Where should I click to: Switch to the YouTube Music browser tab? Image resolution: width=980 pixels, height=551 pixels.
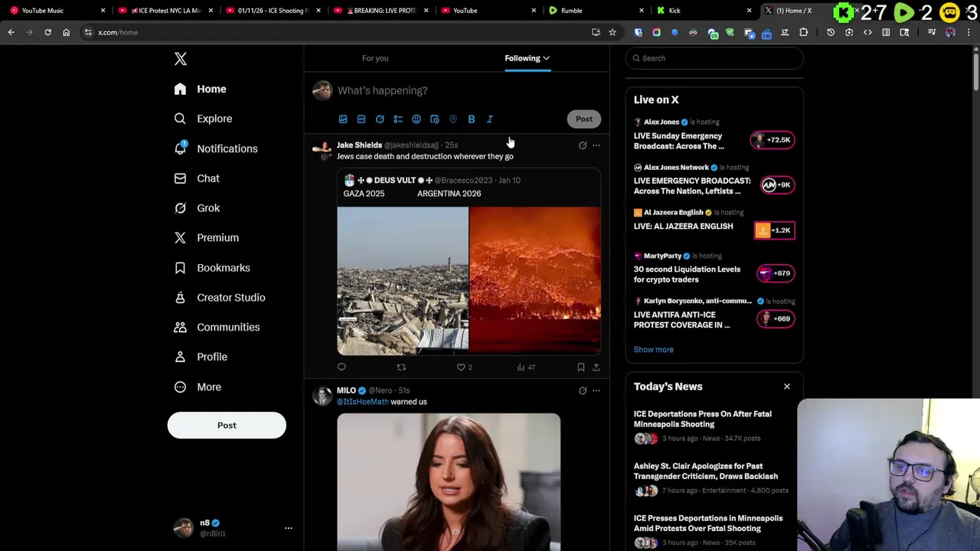click(x=57, y=11)
